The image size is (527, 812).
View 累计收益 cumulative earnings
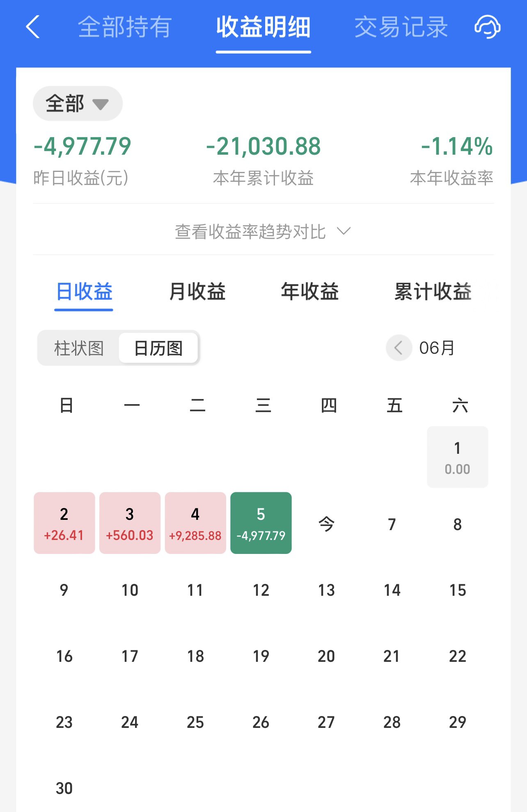433,292
